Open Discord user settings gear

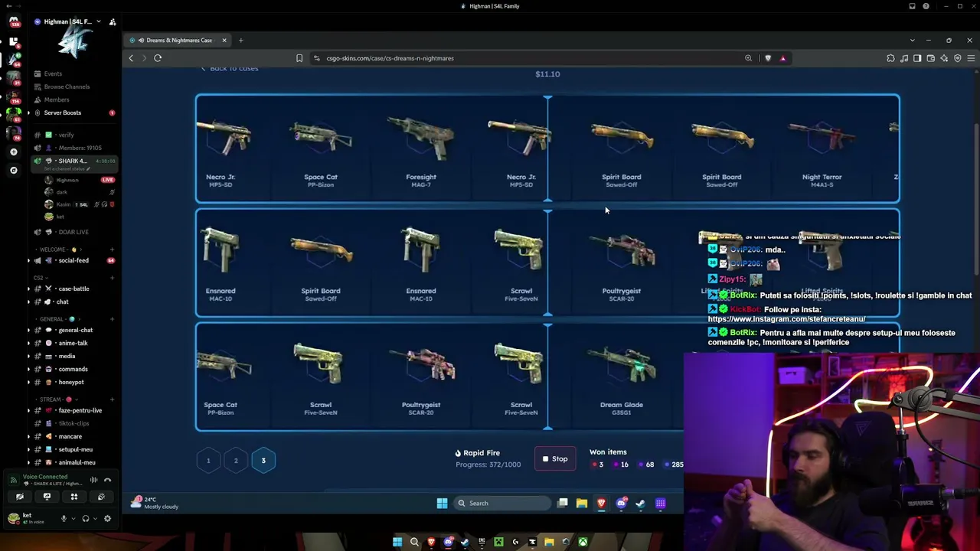[107, 518]
